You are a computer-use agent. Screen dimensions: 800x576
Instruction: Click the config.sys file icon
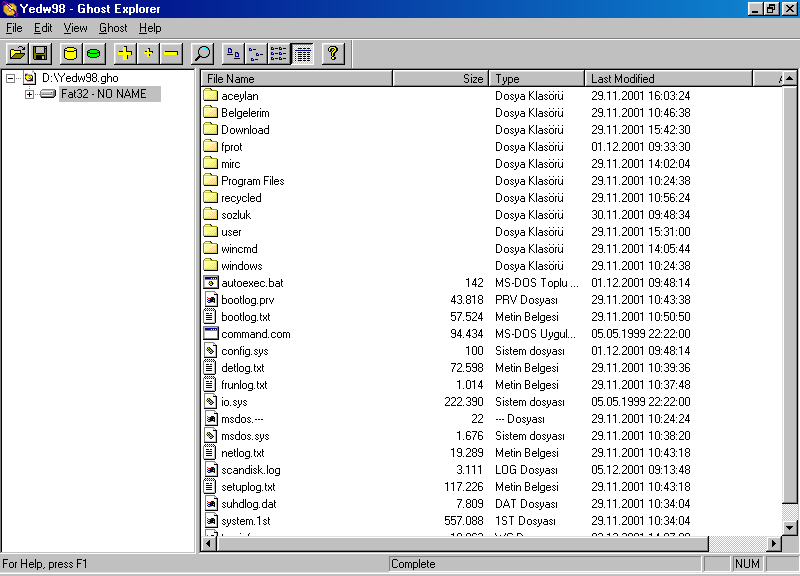210,350
